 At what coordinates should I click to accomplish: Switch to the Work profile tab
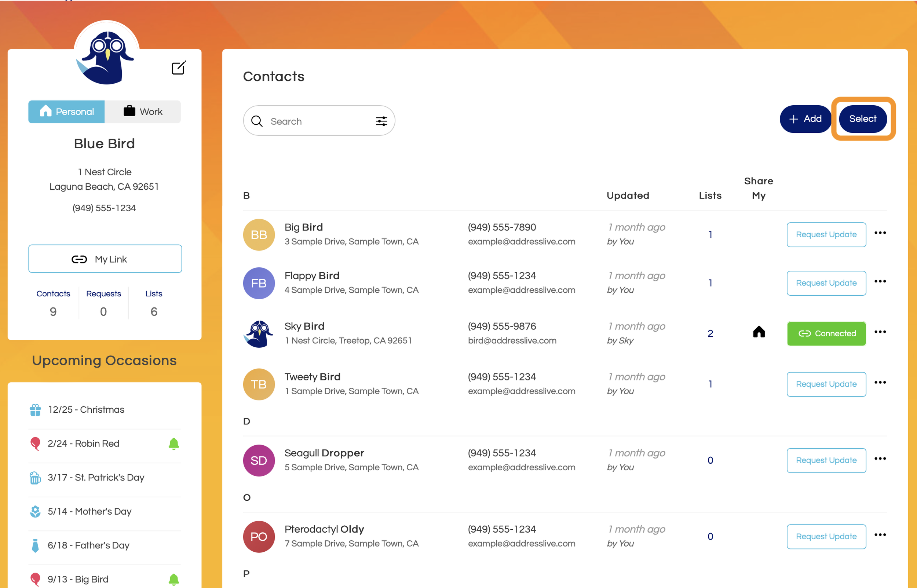point(143,112)
